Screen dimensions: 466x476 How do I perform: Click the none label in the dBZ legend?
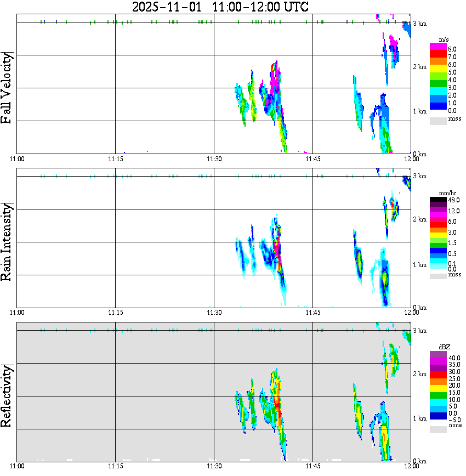pyautogui.click(x=455, y=426)
